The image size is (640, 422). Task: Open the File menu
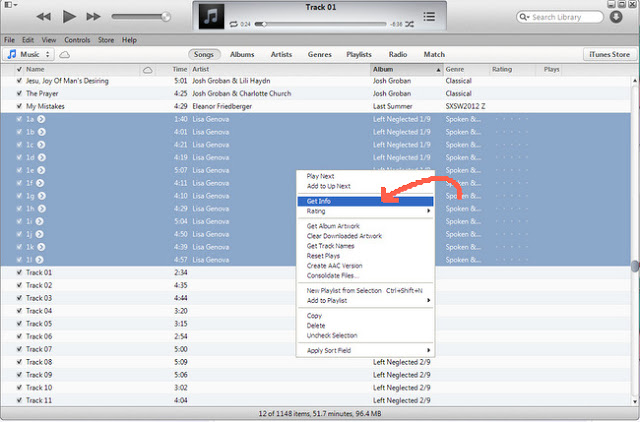coord(9,40)
